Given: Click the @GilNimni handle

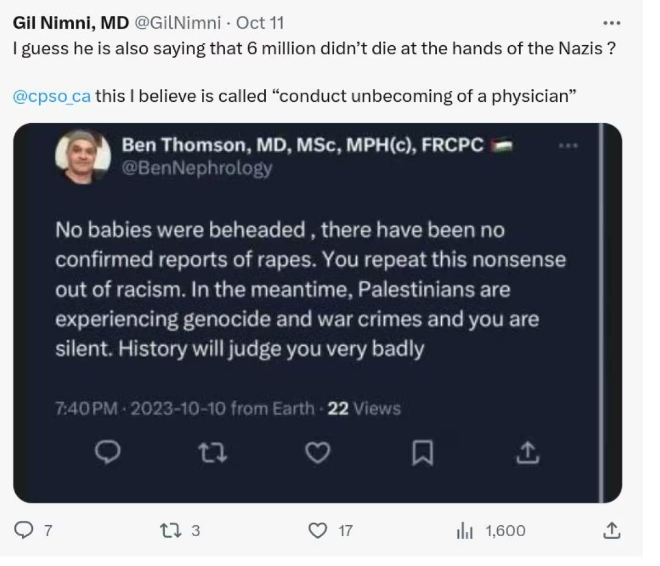Looking at the screenshot, I should click(x=177, y=23).
